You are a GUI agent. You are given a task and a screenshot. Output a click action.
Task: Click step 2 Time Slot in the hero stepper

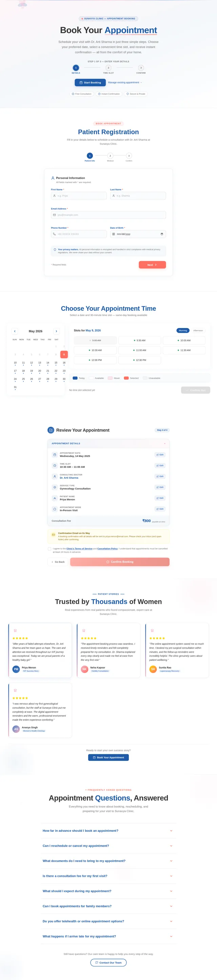[x=108, y=68]
